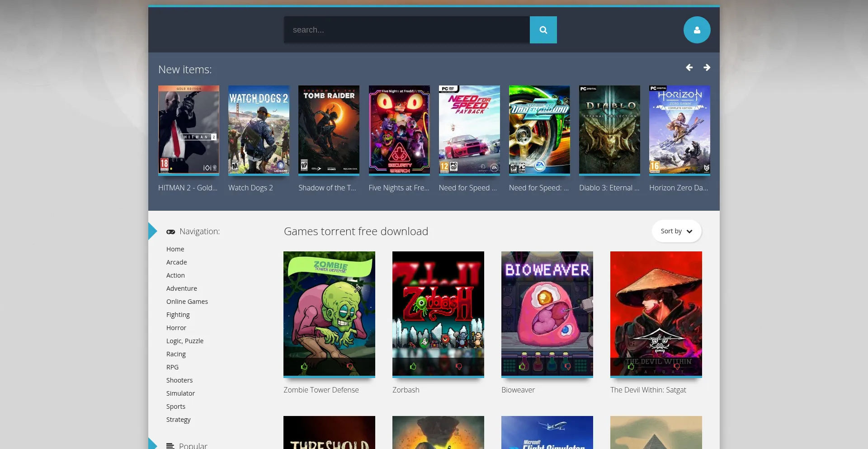Like the Zorbash game
This screenshot has height=449, width=868.
pyautogui.click(x=412, y=367)
